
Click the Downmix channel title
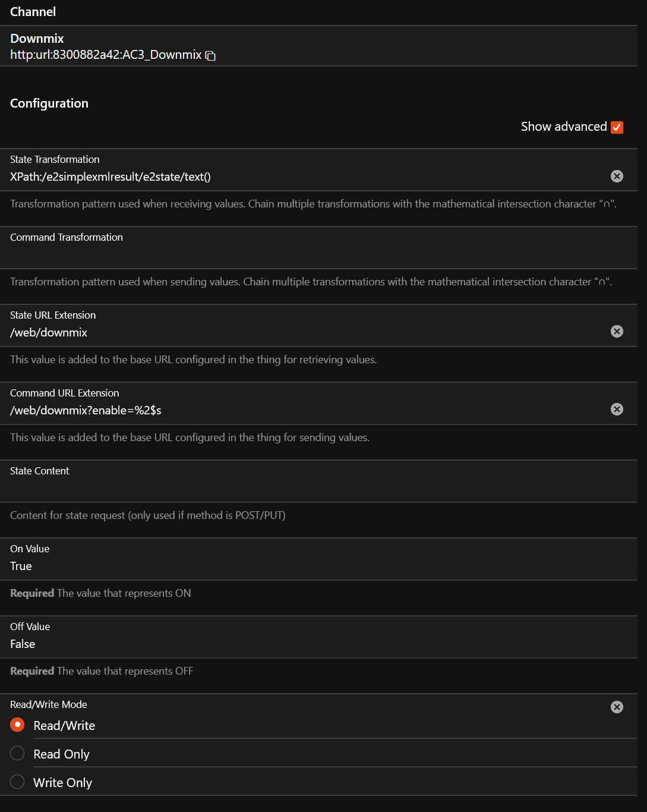pos(37,39)
